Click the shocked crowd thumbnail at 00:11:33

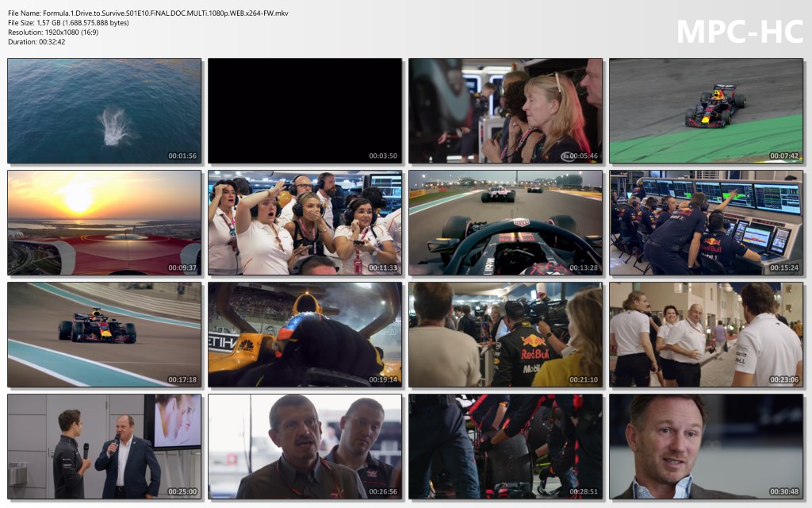[x=304, y=222]
